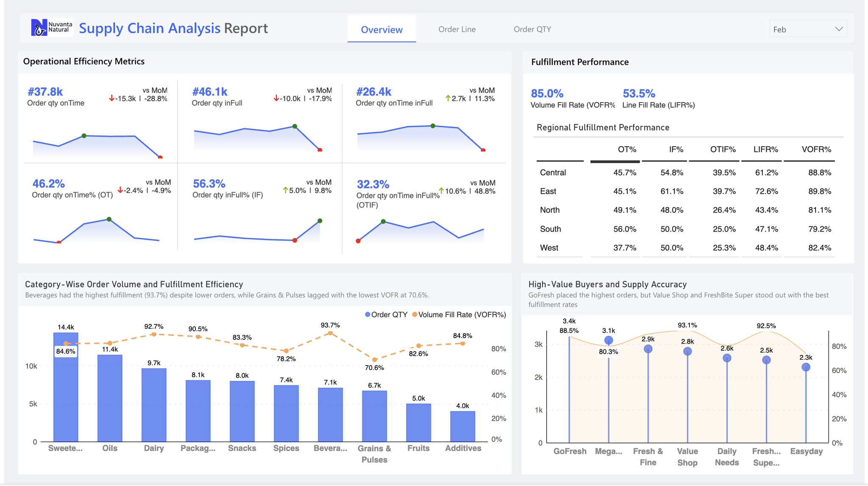Click the Value Shop lollipop marker
The image size is (868, 486).
pyautogui.click(x=687, y=351)
